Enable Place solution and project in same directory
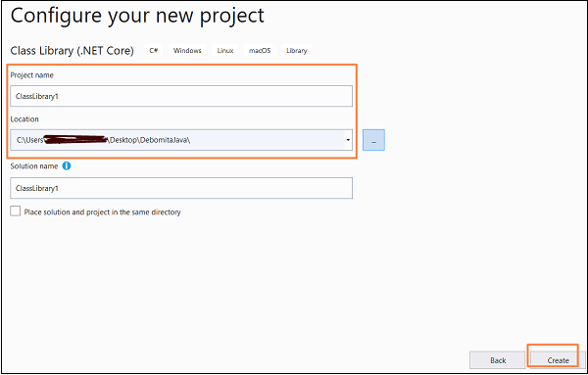The height and width of the screenshot is (375, 588). [x=16, y=211]
